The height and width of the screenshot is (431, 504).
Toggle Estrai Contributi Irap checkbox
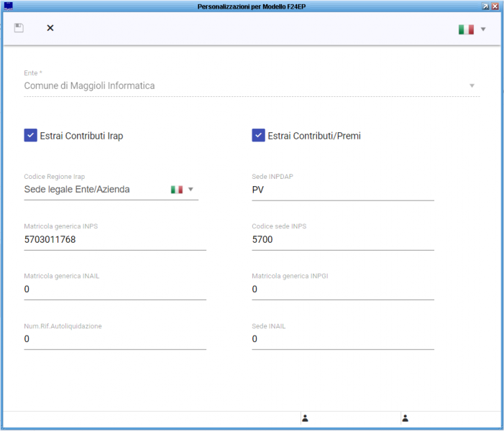(30, 136)
